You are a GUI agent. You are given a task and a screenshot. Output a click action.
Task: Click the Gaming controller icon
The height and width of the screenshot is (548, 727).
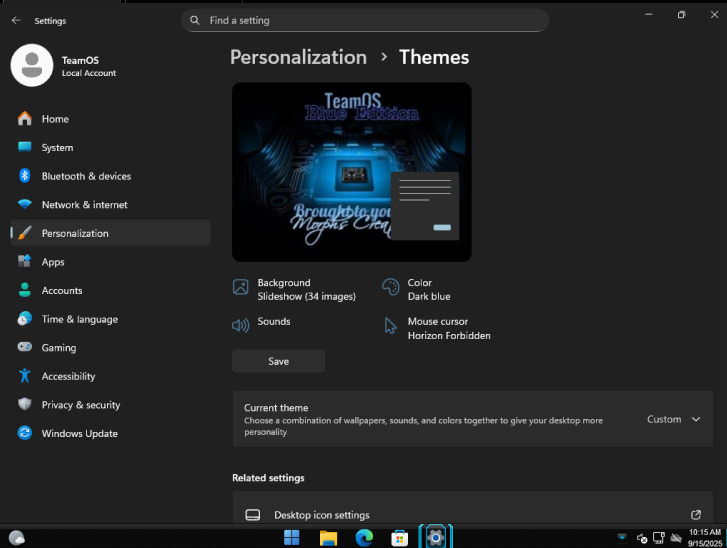pos(25,347)
